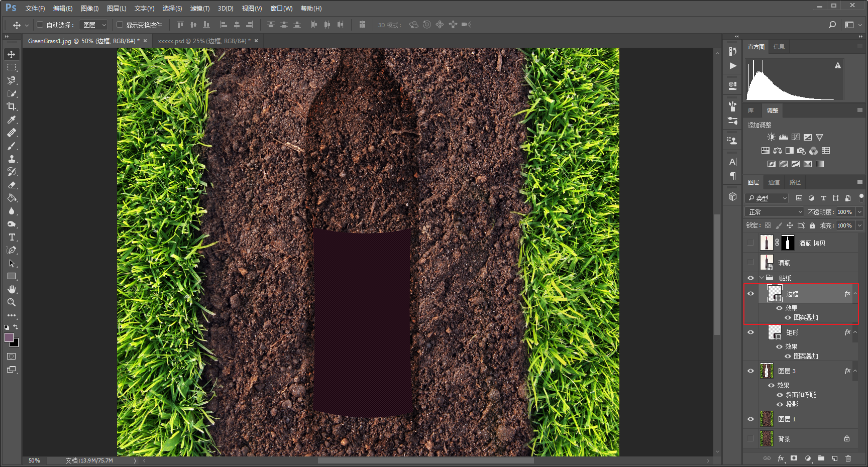Open the 填充 fill dropdown arrow
Viewport: 868px width, 467px height.
(x=859, y=225)
